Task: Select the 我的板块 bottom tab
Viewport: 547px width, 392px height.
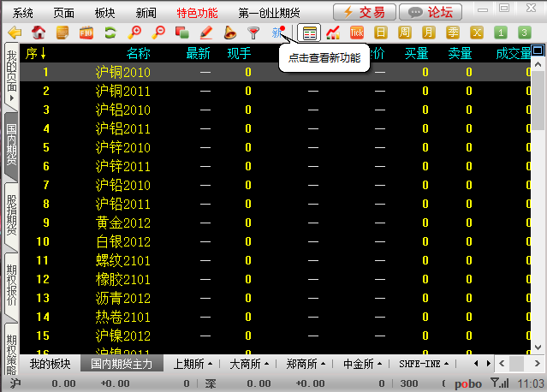Action: pyautogui.click(x=49, y=364)
